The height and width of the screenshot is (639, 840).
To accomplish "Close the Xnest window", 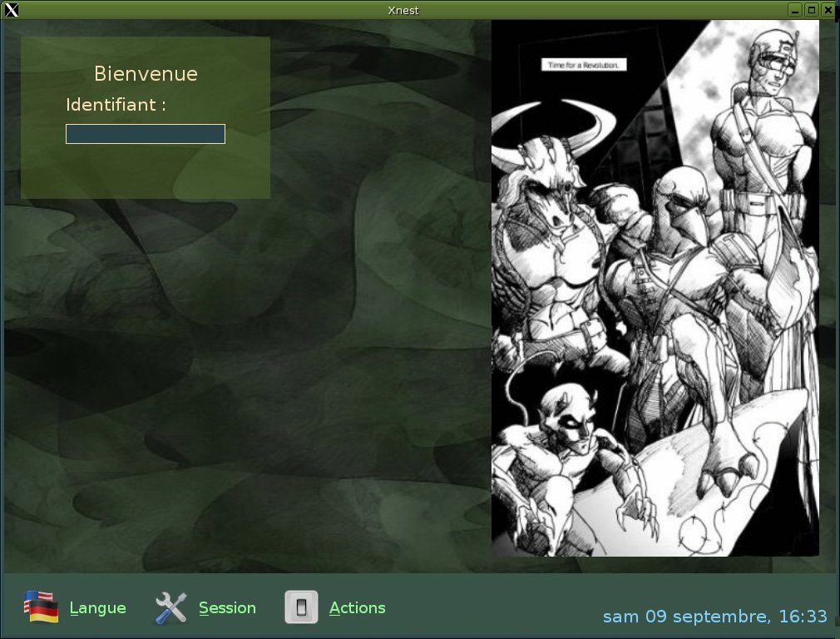I will [x=828, y=10].
